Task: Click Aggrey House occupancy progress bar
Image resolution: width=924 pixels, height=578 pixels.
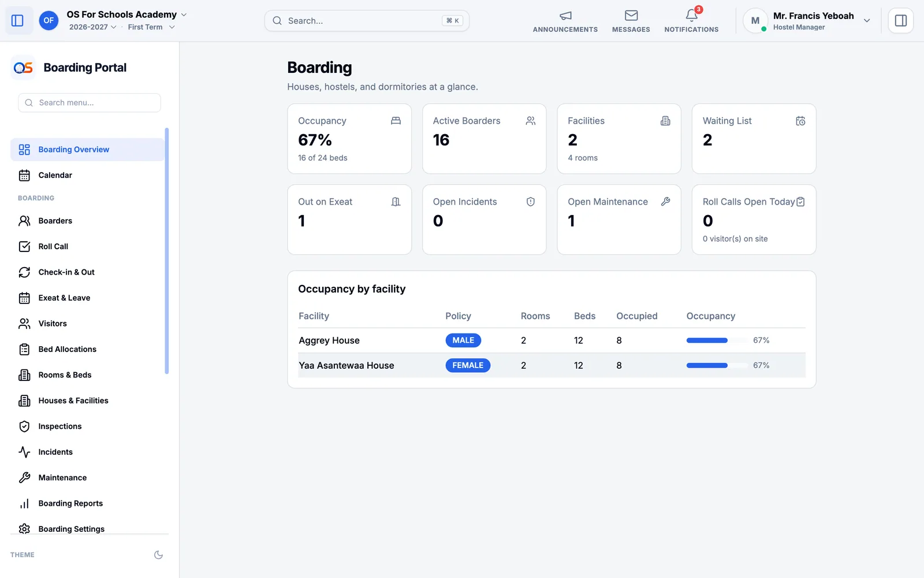Action: pyautogui.click(x=717, y=340)
